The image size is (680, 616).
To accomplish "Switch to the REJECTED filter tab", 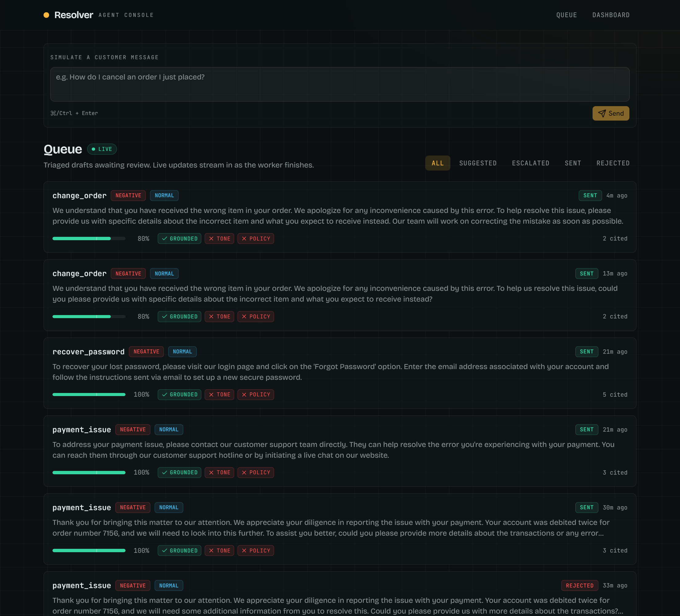I will pyautogui.click(x=613, y=163).
